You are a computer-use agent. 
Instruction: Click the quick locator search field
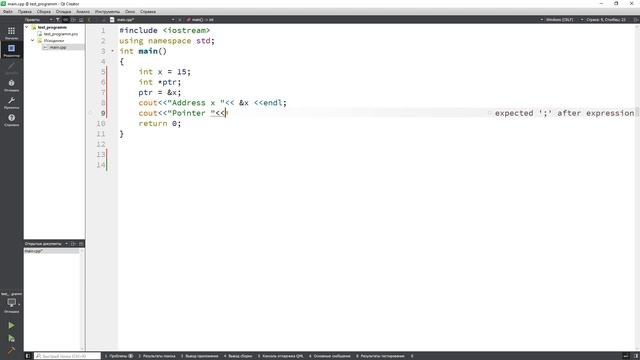[67, 356]
